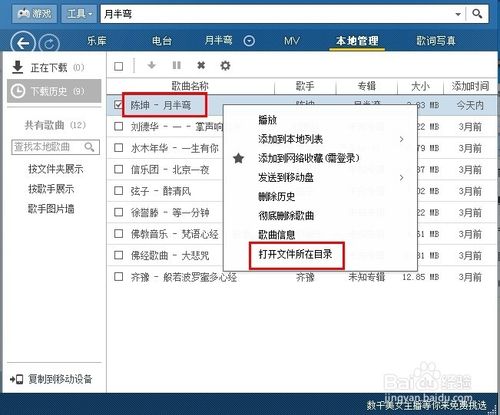Toggle the select-all checkbox in toolbar
This screenshot has width=500, height=415.
coord(118,66)
